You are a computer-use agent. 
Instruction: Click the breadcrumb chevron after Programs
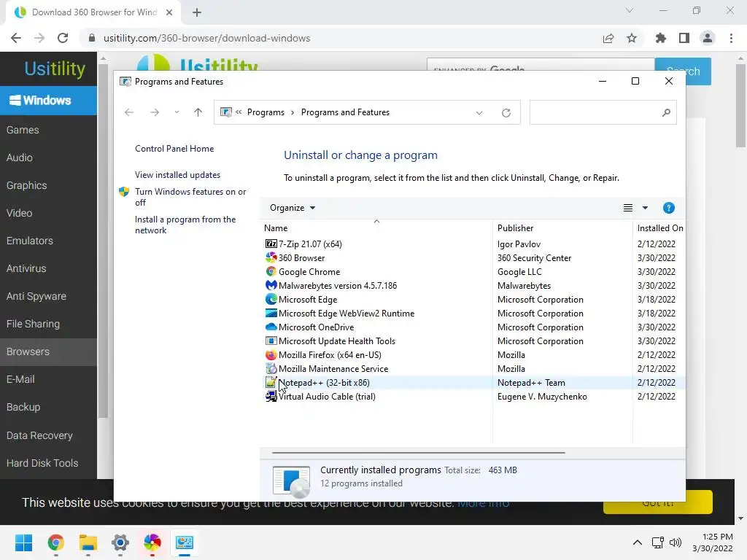(x=293, y=112)
